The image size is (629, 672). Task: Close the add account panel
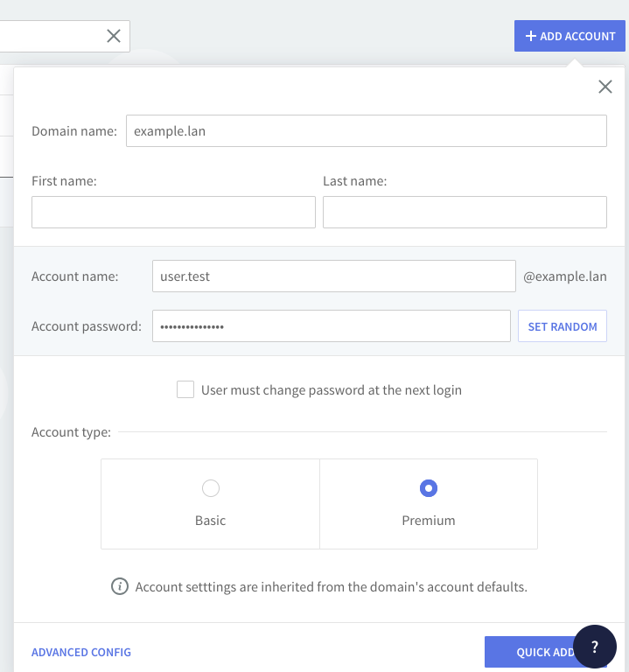(605, 87)
